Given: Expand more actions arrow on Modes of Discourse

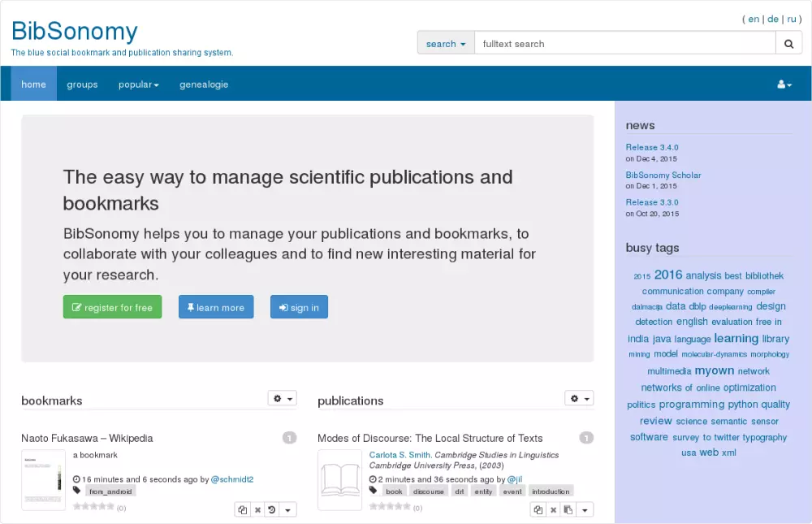Looking at the screenshot, I should (x=585, y=510).
